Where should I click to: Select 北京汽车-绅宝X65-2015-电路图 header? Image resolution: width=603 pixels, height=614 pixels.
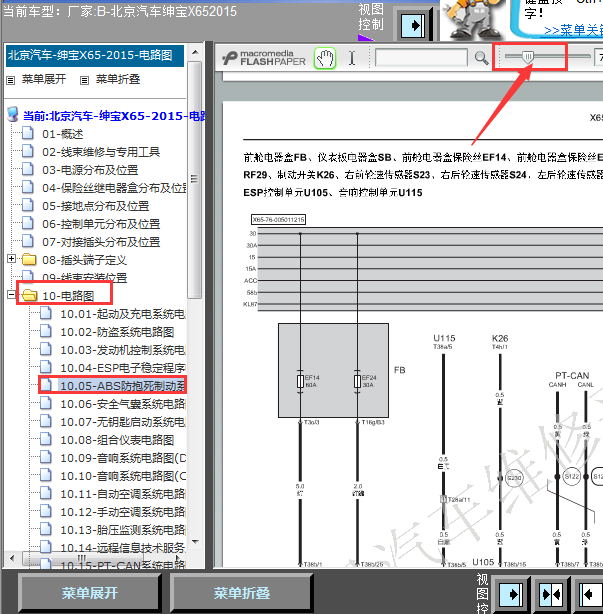point(94,55)
